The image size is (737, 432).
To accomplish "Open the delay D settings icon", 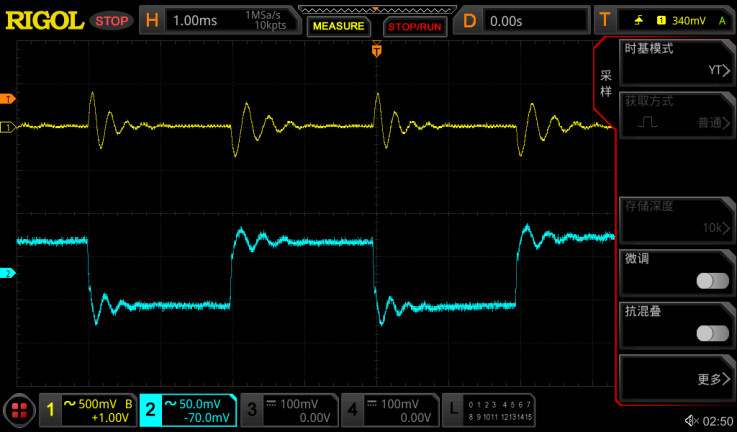I will (x=469, y=21).
